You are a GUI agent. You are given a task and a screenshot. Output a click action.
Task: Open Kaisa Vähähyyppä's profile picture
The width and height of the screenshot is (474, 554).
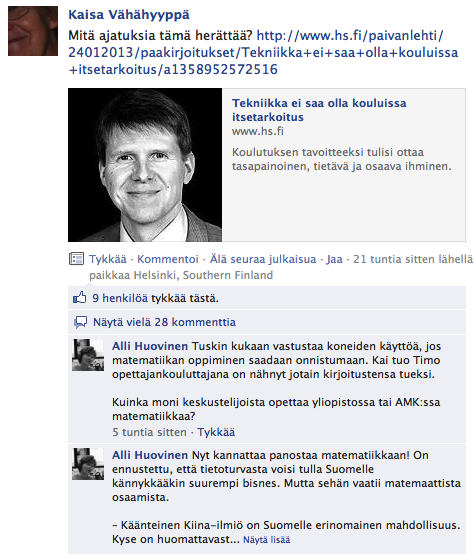point(33,31)
